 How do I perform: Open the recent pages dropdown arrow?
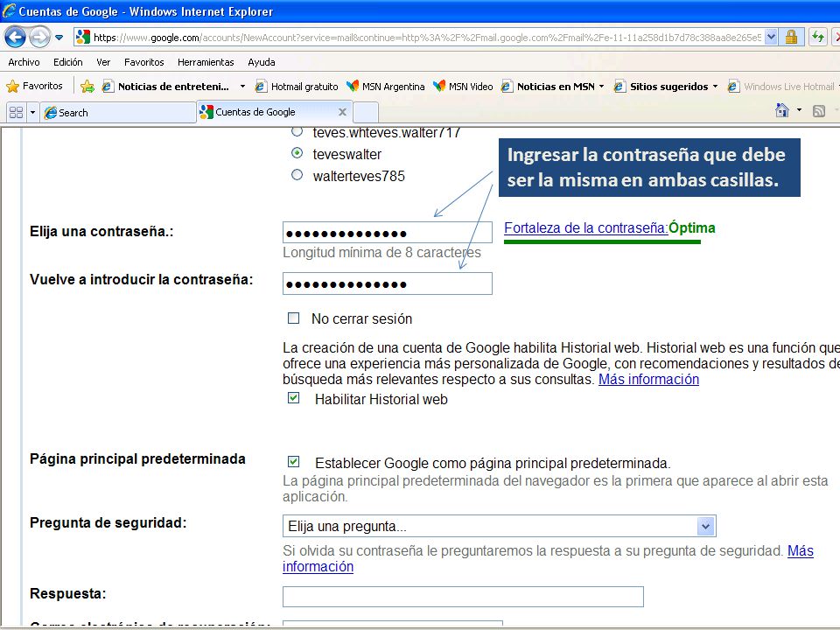(59, 38)
